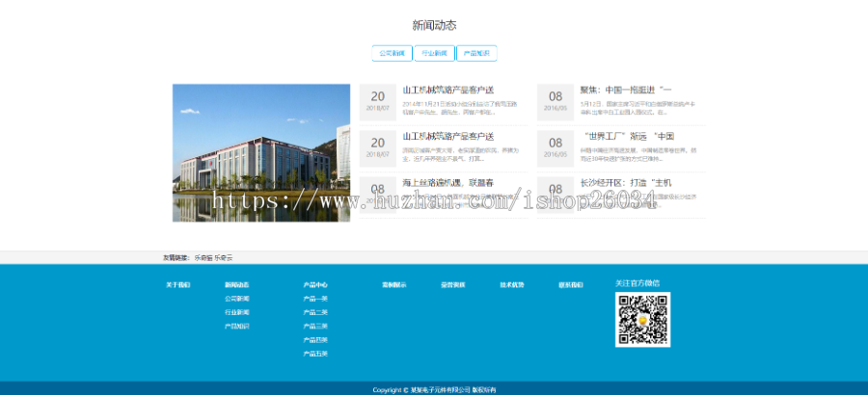Open the footer link 产品四类
The image size is (868, 395).
[315, 340]
